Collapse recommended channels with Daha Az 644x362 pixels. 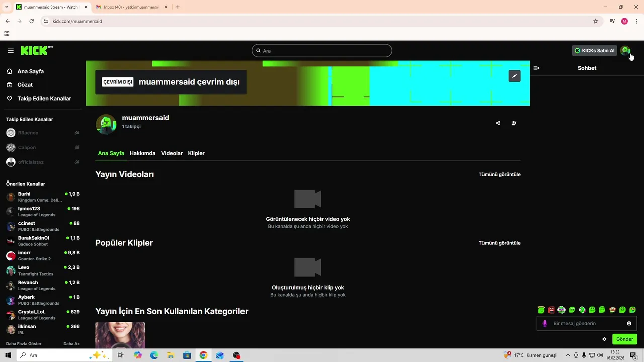point(71,344)
